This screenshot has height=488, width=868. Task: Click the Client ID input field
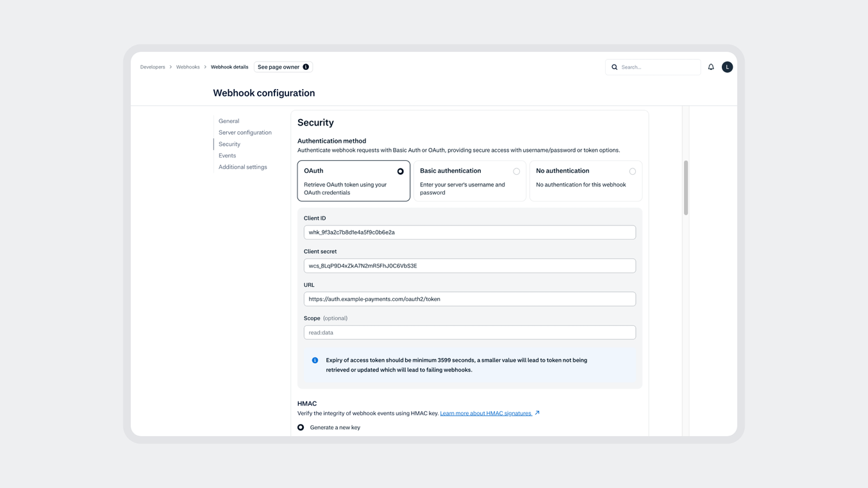click(469, 232)
